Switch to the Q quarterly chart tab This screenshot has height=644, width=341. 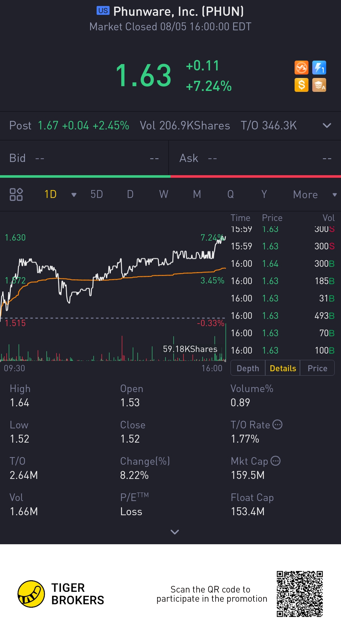click(230, 194)
